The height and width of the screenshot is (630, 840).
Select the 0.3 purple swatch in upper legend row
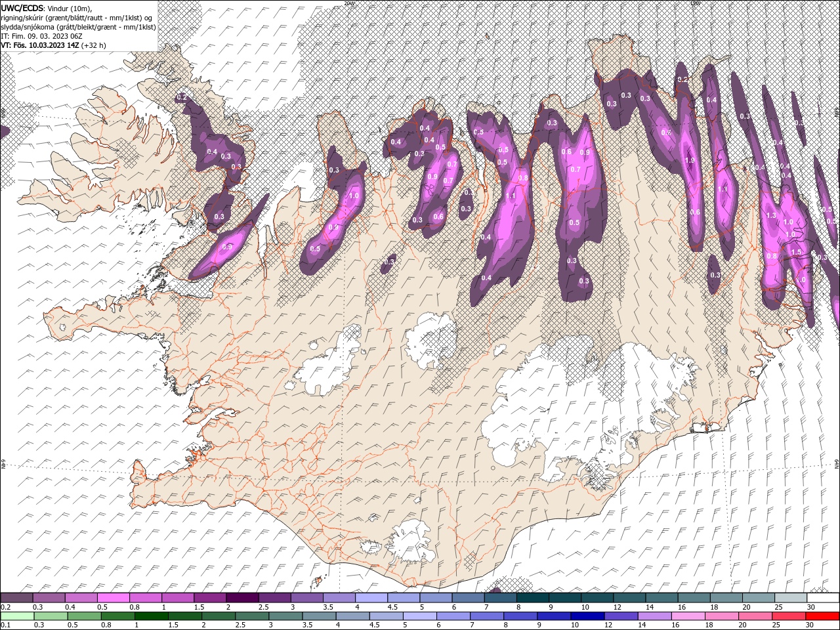49,598
